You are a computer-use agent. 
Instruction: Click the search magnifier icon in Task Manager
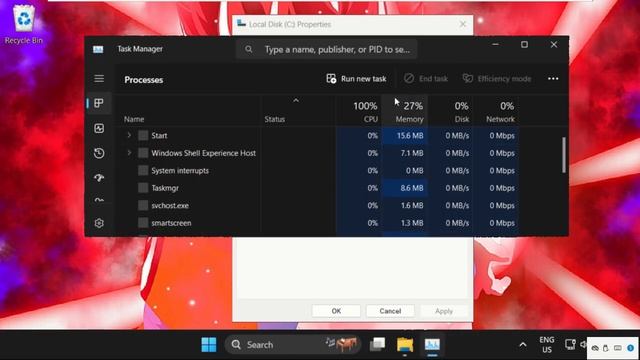pyautogui.click(x=249, y=49)
